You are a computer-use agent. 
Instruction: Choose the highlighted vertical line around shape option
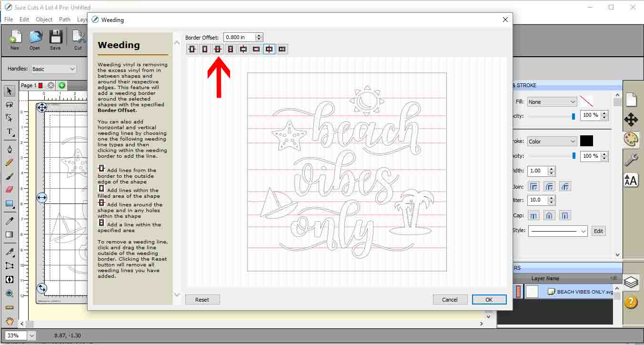coord(269,49)
